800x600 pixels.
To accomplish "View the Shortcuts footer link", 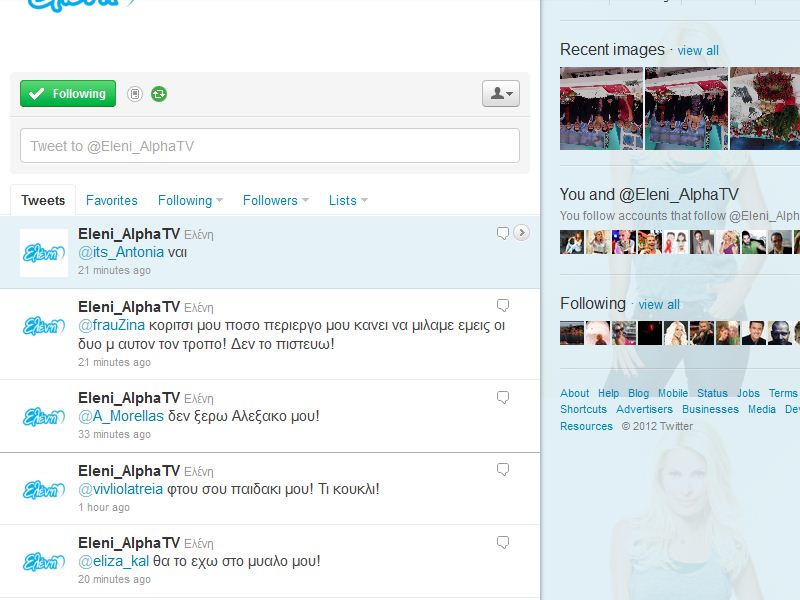I will [584, 409].
